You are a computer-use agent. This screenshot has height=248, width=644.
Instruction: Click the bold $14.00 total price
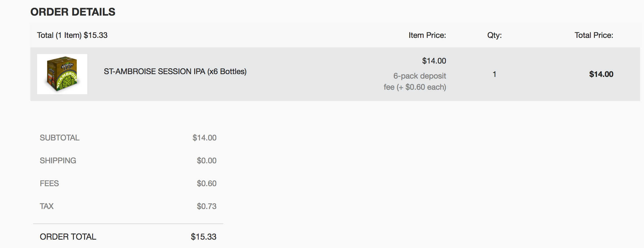point(601,74)
